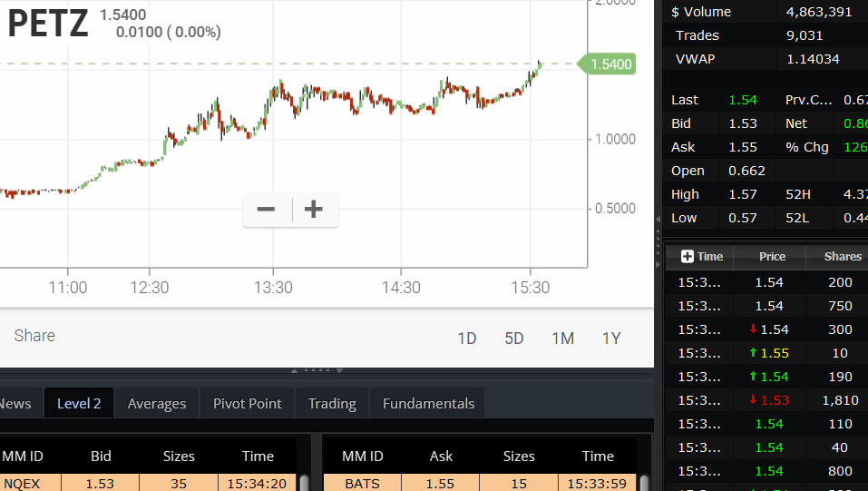Click the Ask column header

click(x=441, y=457)
